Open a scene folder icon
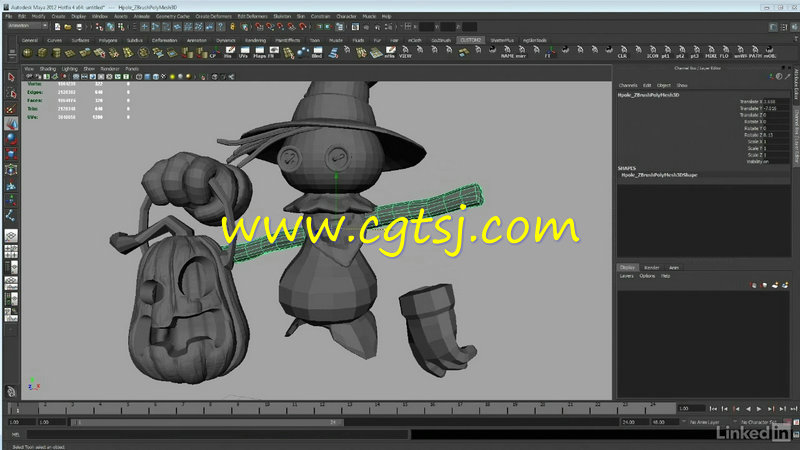This screenshot has height=450, width=800. tap(67, 27)
